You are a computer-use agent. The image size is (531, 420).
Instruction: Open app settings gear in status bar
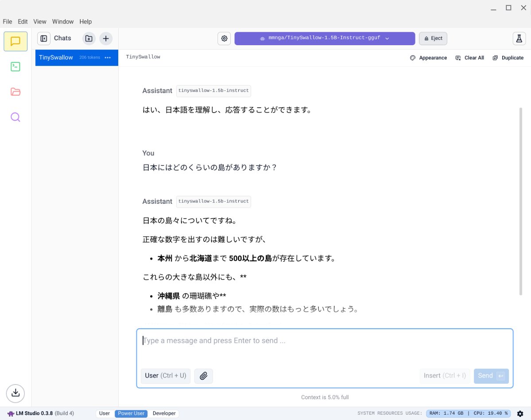pyautogui.click(x=520, y=413)
